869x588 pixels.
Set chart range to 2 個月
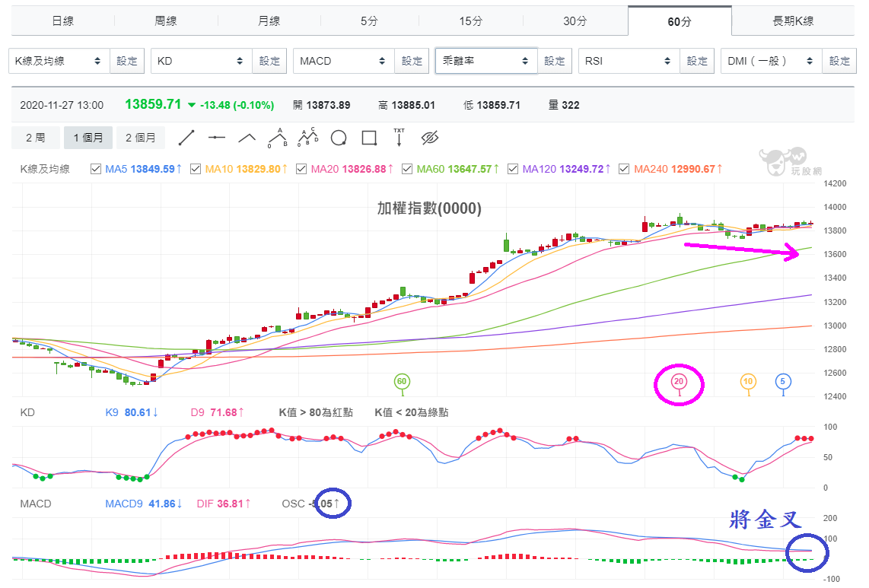tap(141, 138)
